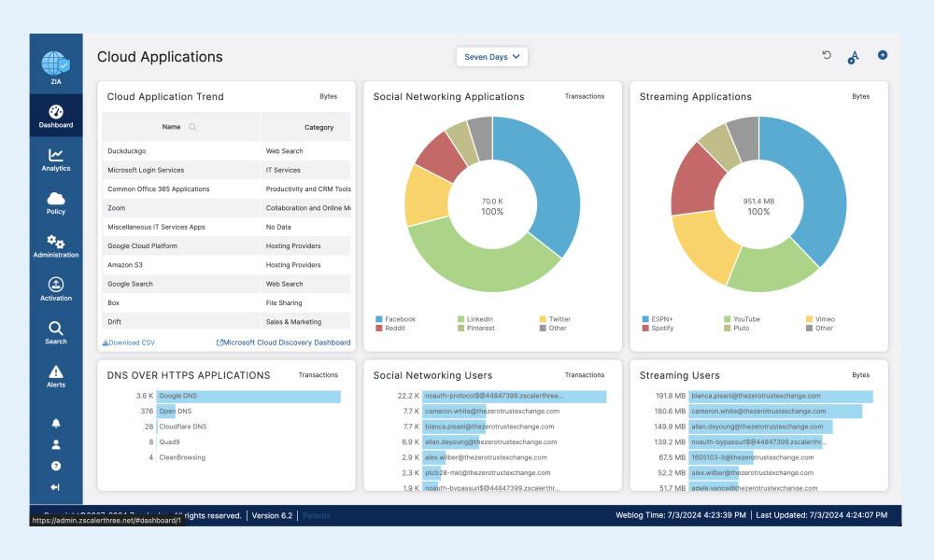Click the Download CSV link
934x560 pixels.
[129, 343]
